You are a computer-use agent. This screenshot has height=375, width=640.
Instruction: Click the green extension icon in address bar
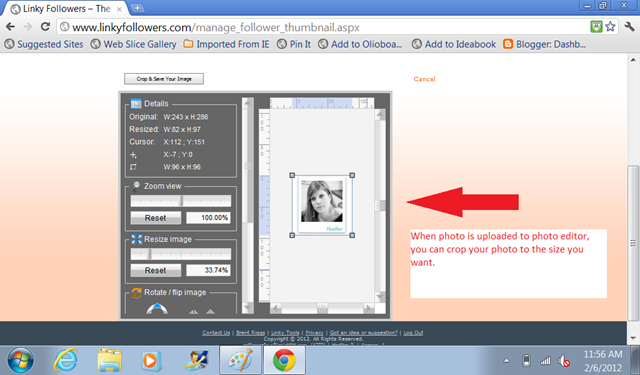click(x=596, y=27)
